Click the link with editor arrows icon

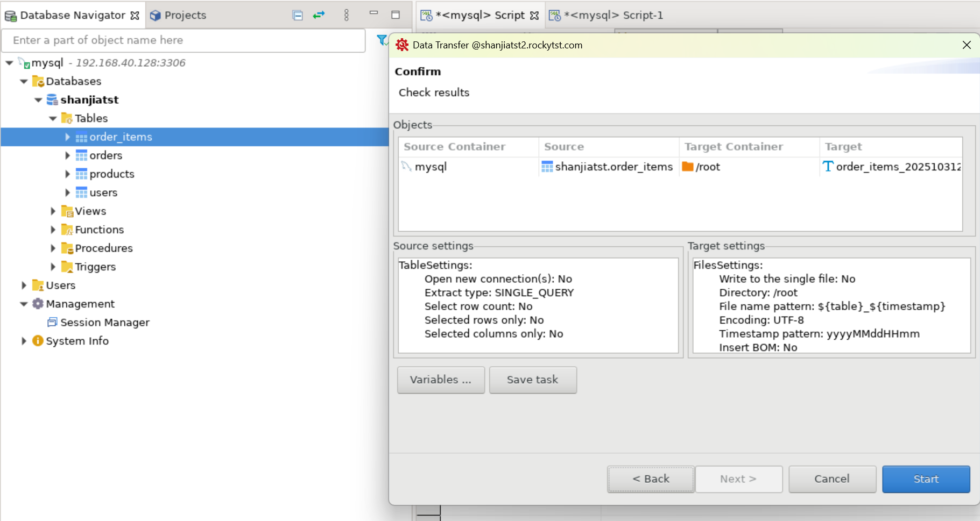[x=319, y=15]
